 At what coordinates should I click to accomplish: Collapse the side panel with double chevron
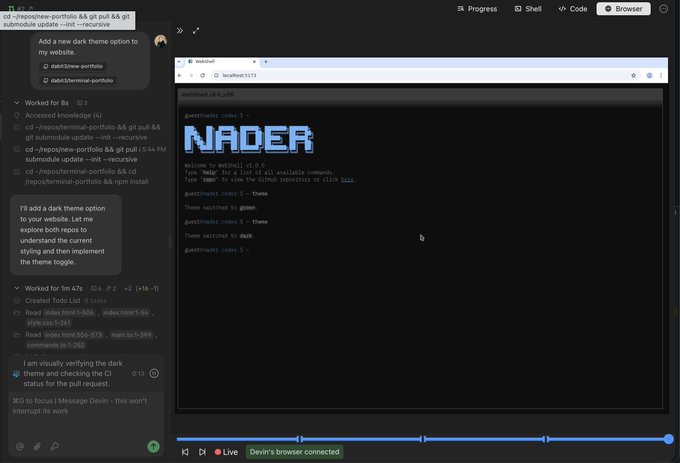pyautogui.click(x=180, y=31)
